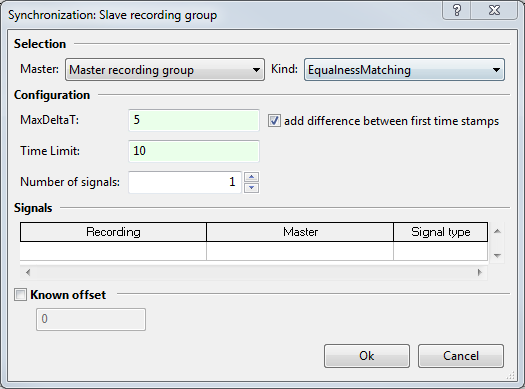The height and width of the screenshot is (389, 525).
Task: Click the help question mark button
Action: (457, 10)
